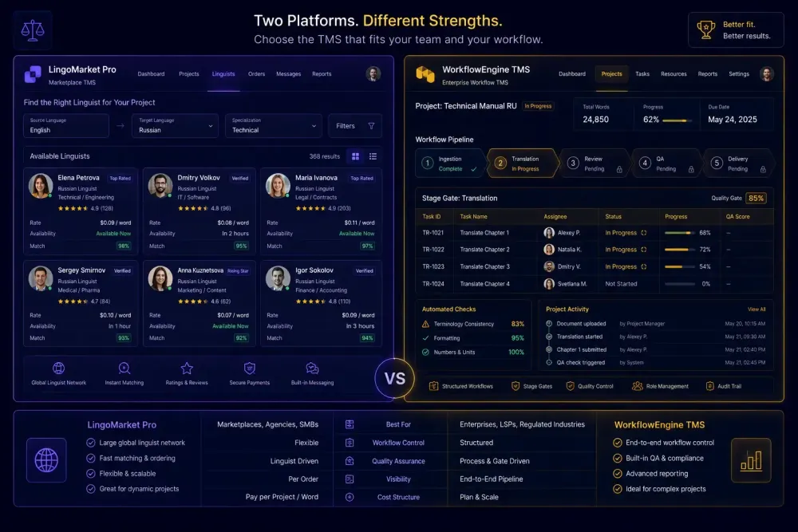Click the Numbers & Units check mark
Image resolution: width=798 pixels, height=532 pixels.
[x=425, y=352]
